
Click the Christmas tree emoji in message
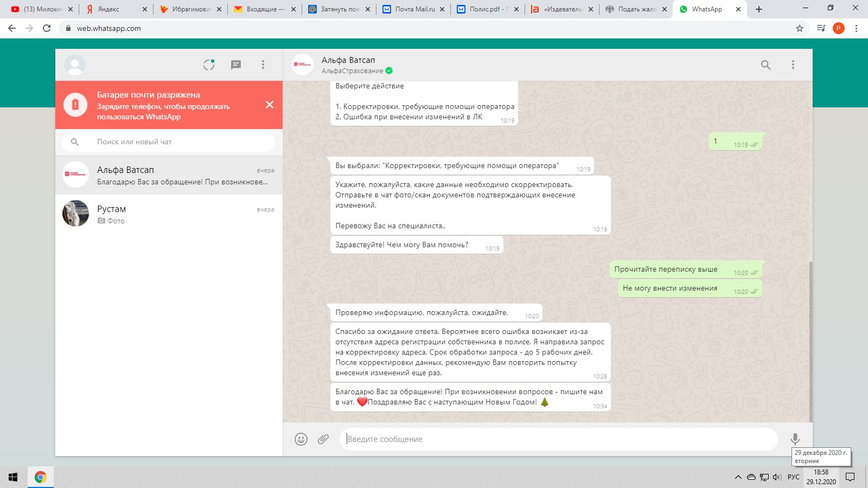click(x=545, y=402)
